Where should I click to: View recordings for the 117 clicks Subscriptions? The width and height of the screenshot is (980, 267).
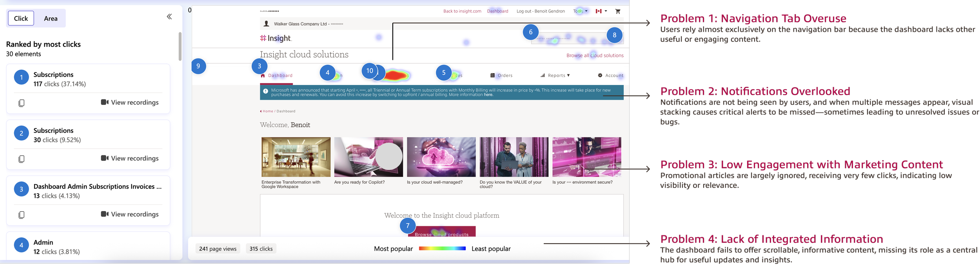[130, 102]
